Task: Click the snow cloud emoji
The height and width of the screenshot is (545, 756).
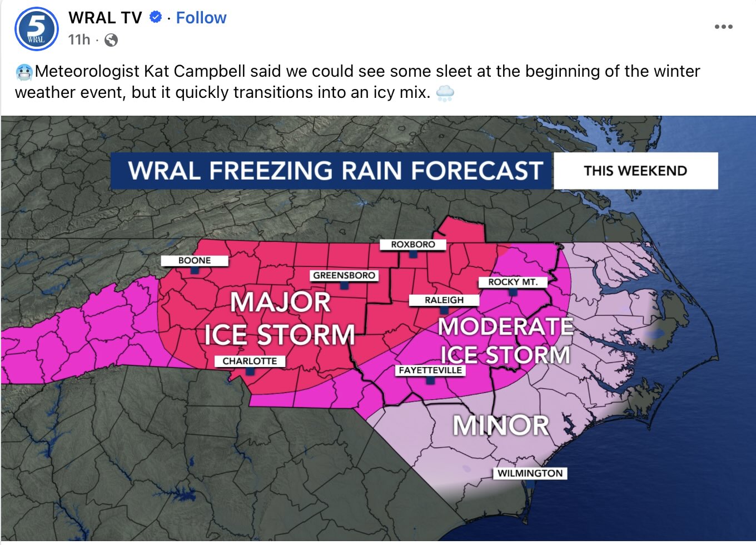Action: pyautogui.click(x=445, y=93)
